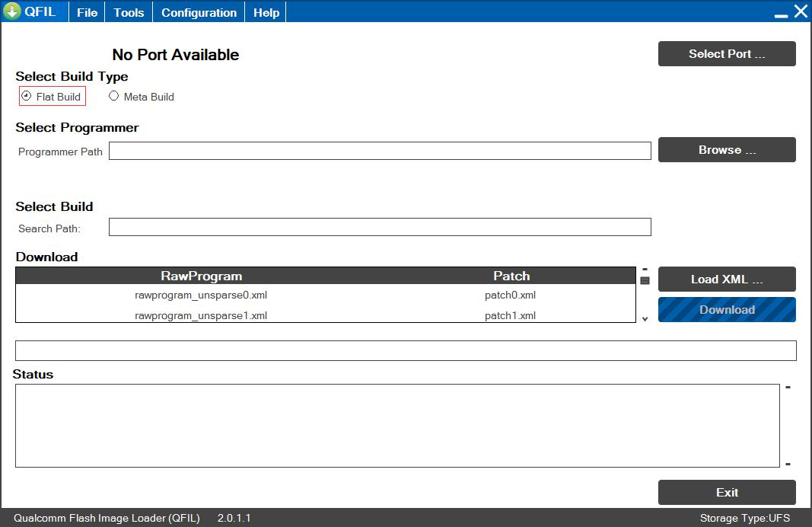Click Storage Type:UFS in status bar
Image resolution: width=812 pixels, height=527 pixels.
(745, 518)
